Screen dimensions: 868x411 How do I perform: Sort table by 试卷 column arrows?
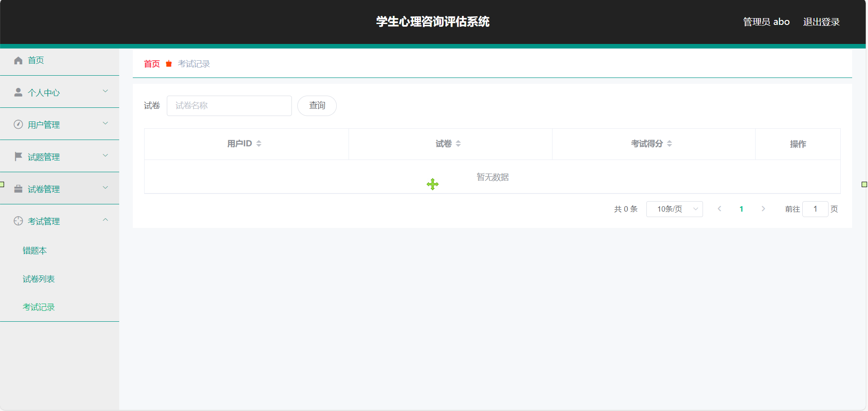click(458, 144)
